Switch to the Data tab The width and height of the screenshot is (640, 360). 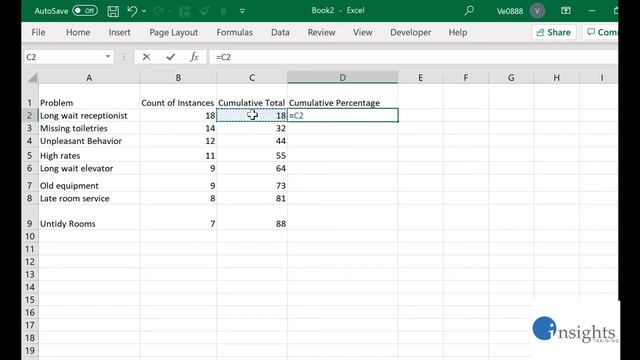pos(280,32)
